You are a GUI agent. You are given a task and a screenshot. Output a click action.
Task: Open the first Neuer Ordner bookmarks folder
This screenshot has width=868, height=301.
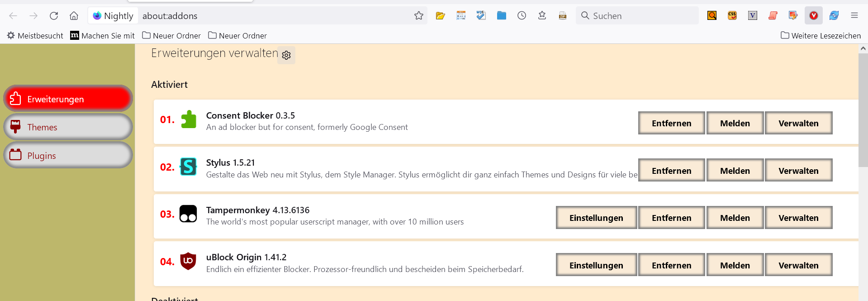[x=171, y=36]
